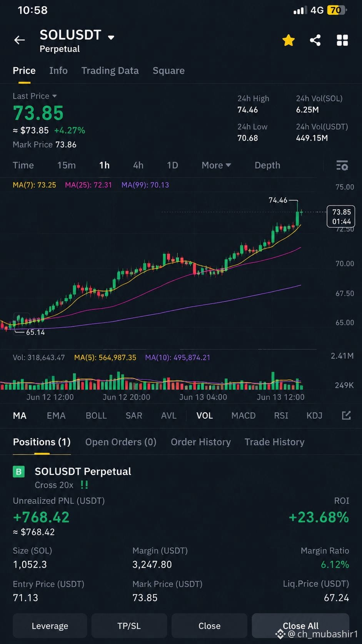The image size is (362, 644).
Task: Open chart settings icon beside Depth
Action: point(342,166)
